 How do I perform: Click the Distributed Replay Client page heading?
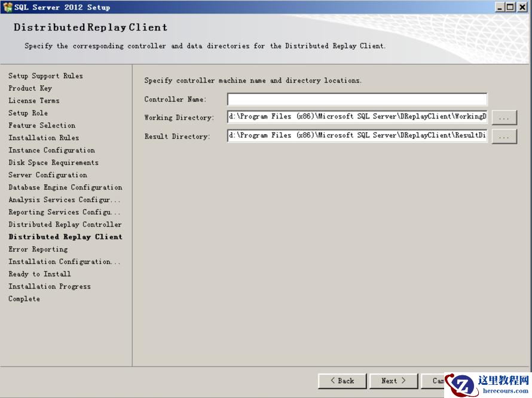click(x=91, y=27)
